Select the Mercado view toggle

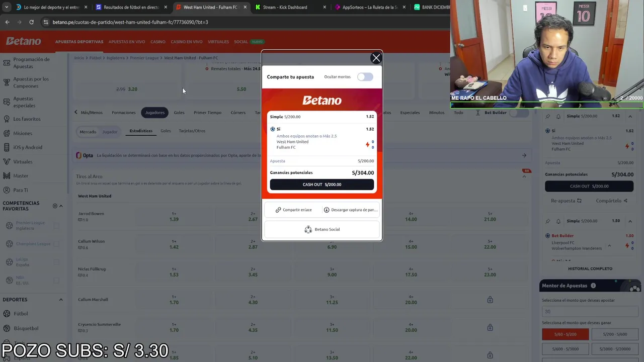click(x=88, y=132)
